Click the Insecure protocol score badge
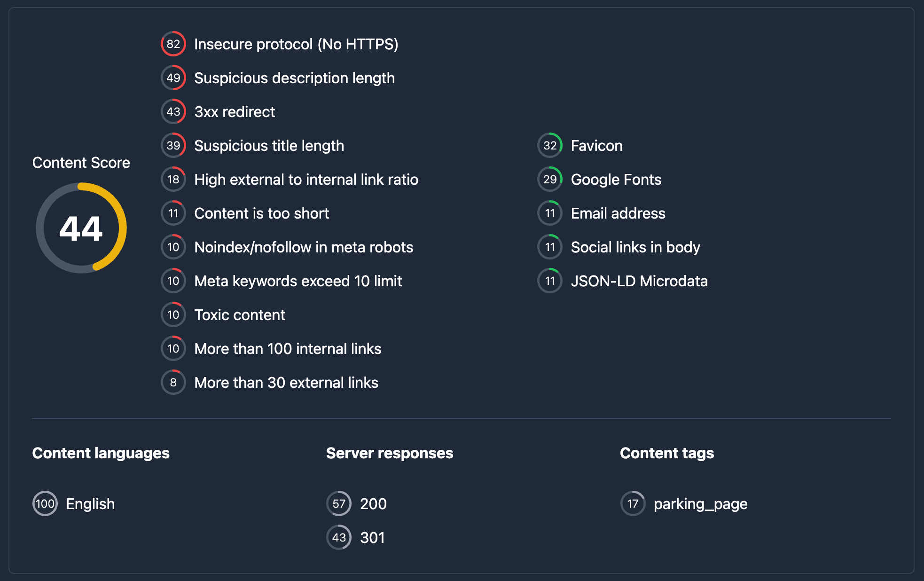The height and width of the screenshot is (581, 924). pos(173,44)
